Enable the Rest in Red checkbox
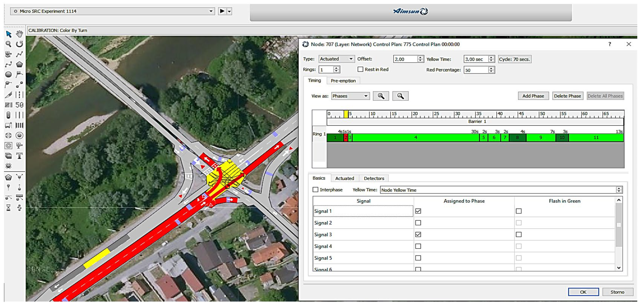This screenshot has height=308, width=644. (x=360, y=69)
